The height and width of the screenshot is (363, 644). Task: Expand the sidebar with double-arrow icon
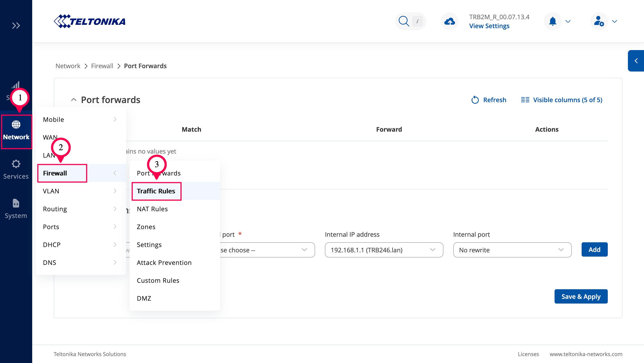(16, 25)
